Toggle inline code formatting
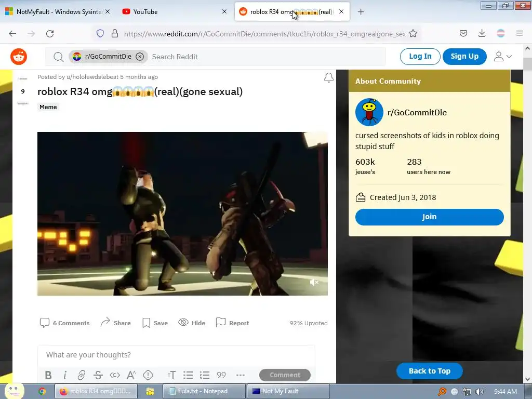The image size is (532, 399). [x=115, y=375]
